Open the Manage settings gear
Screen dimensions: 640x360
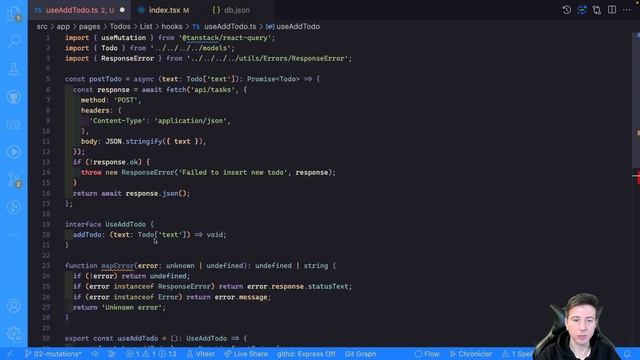pyautogui.click(x=14, y=333)
